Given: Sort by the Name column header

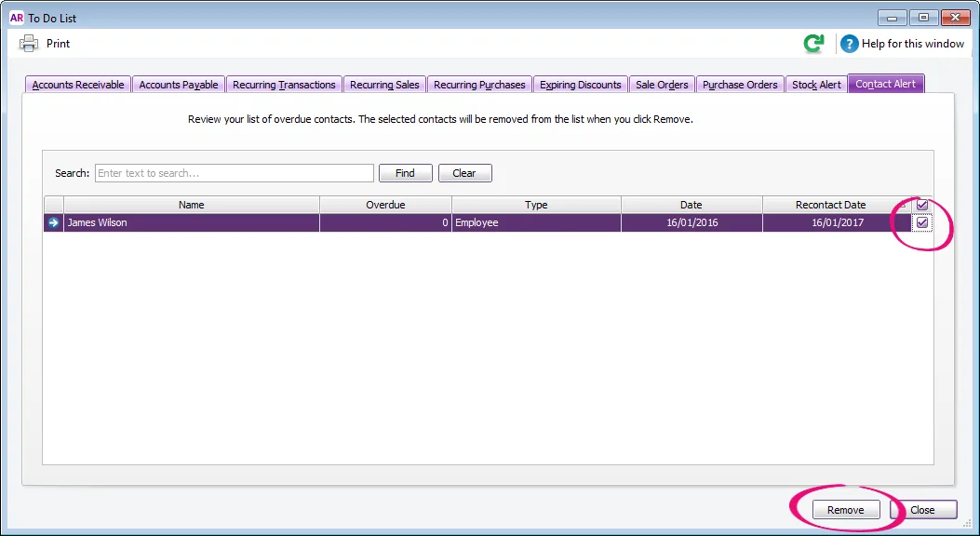Looking at the screenshot, I should (191, 205).
